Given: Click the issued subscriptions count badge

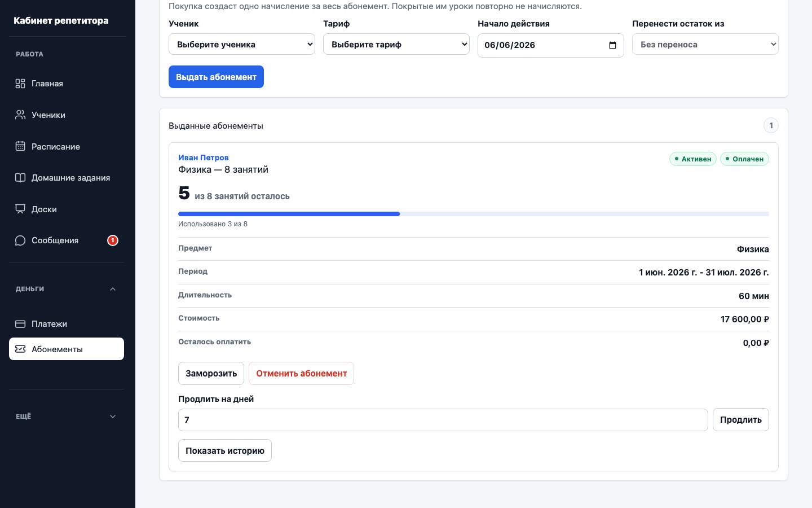Looking at the screenshot, I should click(771, 125).
